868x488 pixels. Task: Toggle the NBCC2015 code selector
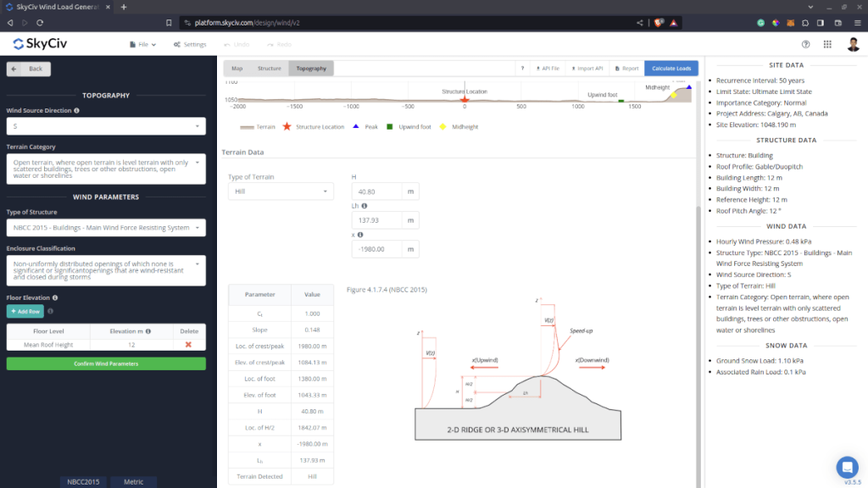pyautogui.click(x=81, y=481)
